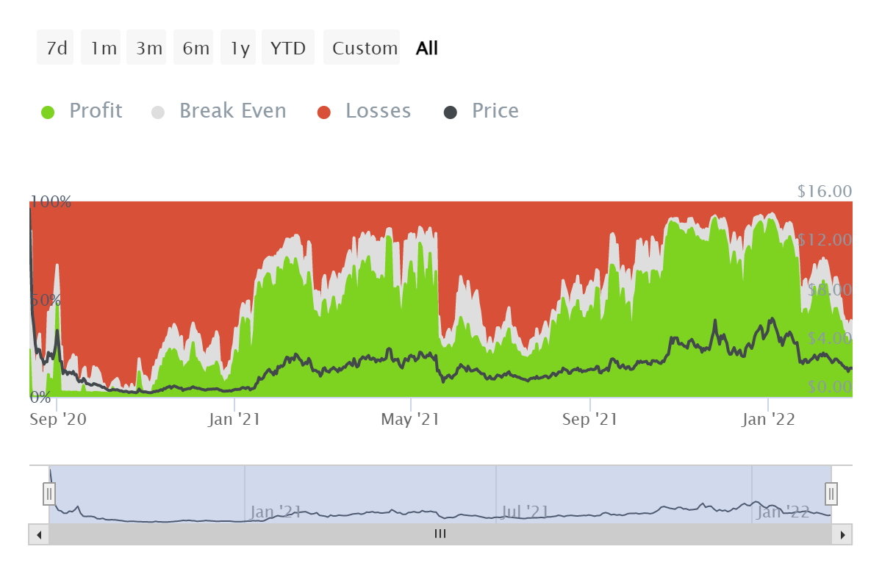Show the 1y time range
This screenshot has height=588, width=882.
click(x=240, y=49)
